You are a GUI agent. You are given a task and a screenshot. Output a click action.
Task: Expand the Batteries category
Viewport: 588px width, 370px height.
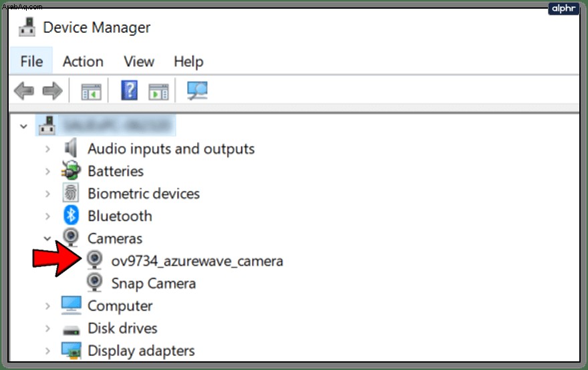click(47, 172)
